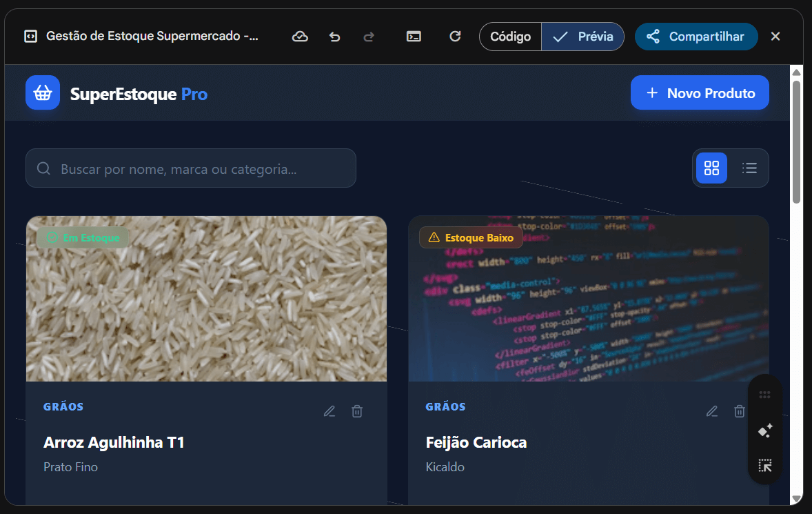
Task: Click the AI sparkle edit icon
Action: [765, 430]
